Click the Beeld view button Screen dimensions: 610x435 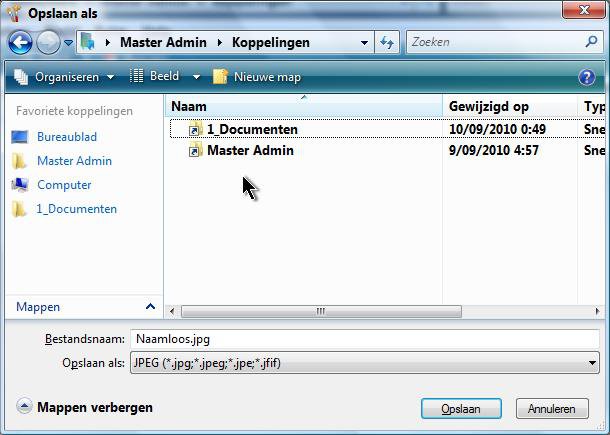[155, 76]
